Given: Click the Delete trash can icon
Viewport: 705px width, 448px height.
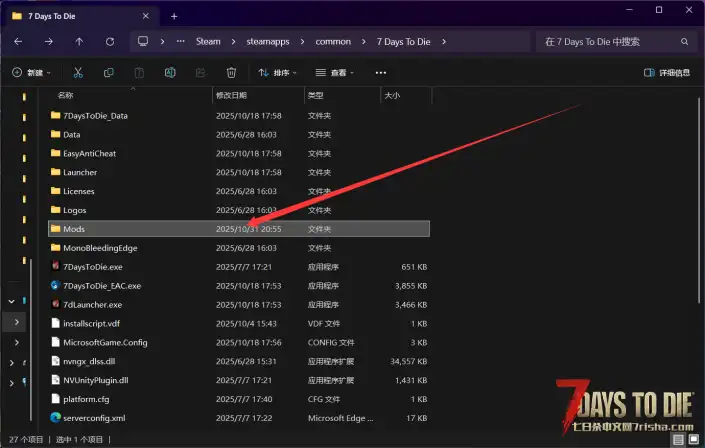Looking at the screenshot, I should pos(231,72).
